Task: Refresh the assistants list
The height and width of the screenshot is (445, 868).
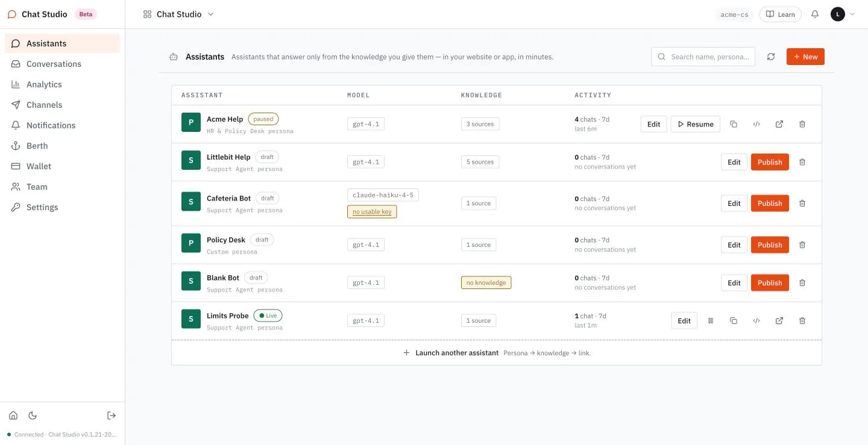Action: [771, 57]
